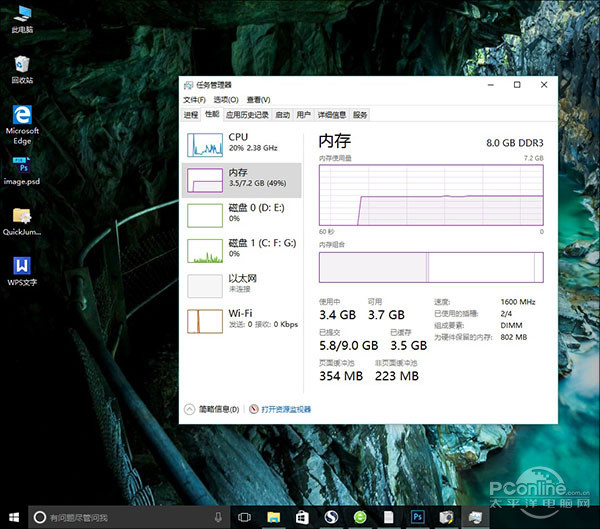Click the Task Manager taskbar icon
The image size is (600, 529).
[x=475, y=518]
